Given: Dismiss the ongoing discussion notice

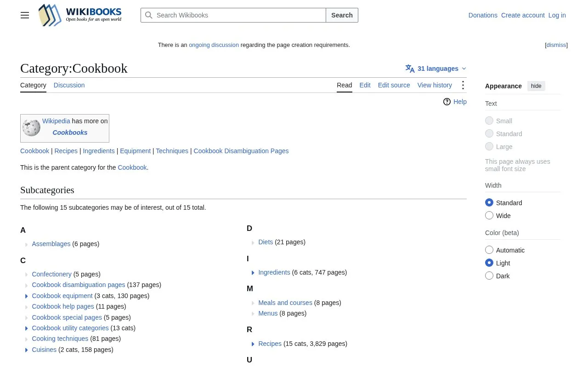Looking at the screenshot, I should coord(556,45).
